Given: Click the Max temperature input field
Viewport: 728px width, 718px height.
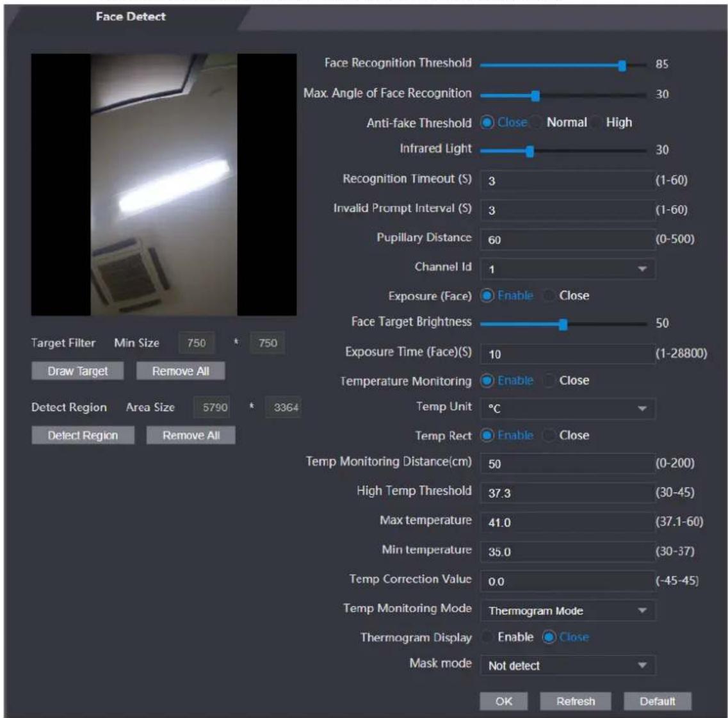Looking at the screenshot, I should pos(567,523).
